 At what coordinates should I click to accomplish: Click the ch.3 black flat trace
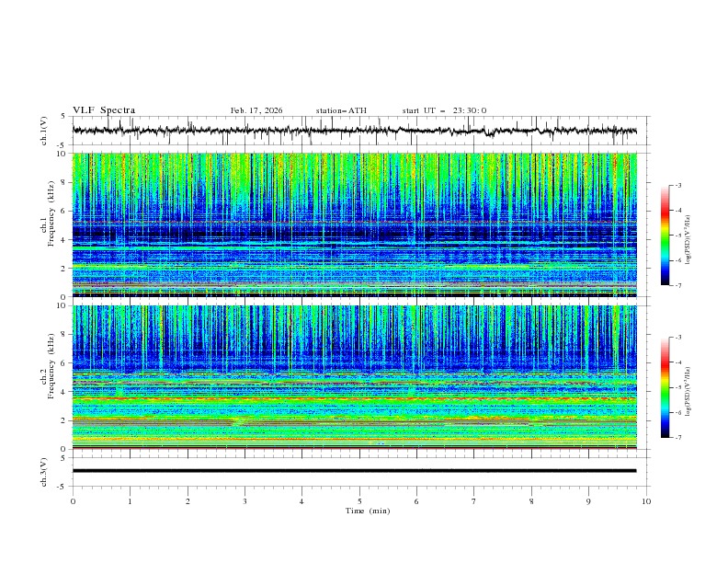(x=355, y=471)
